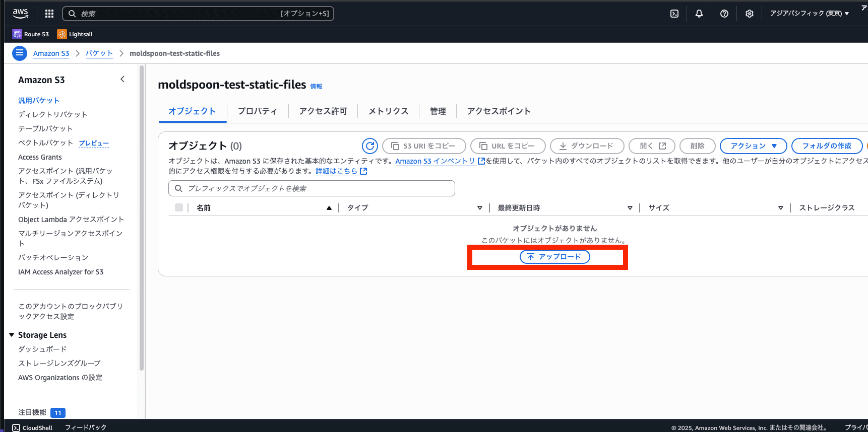Open the 詳細はこちら learn more link
Viewport: 868px width, 432px height.
click(341, 171)
